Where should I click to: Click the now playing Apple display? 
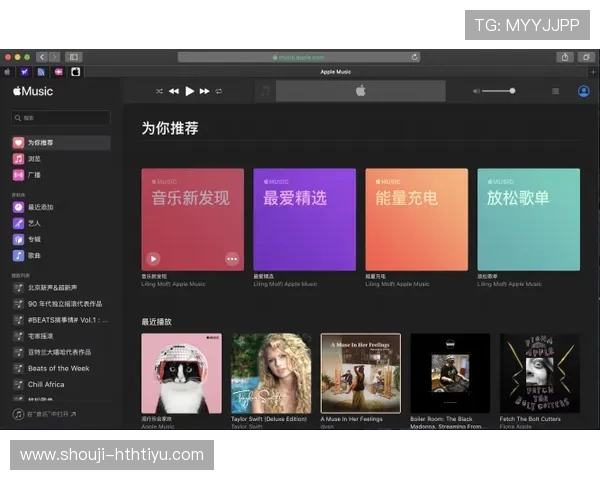click(361, 91)
